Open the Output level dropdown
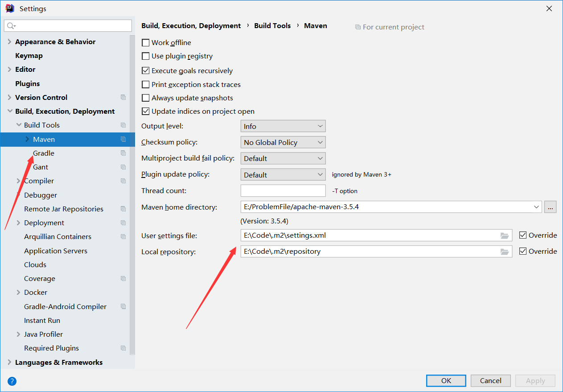The height and width of the screenshot is (392, 563). tap(283, 126)
